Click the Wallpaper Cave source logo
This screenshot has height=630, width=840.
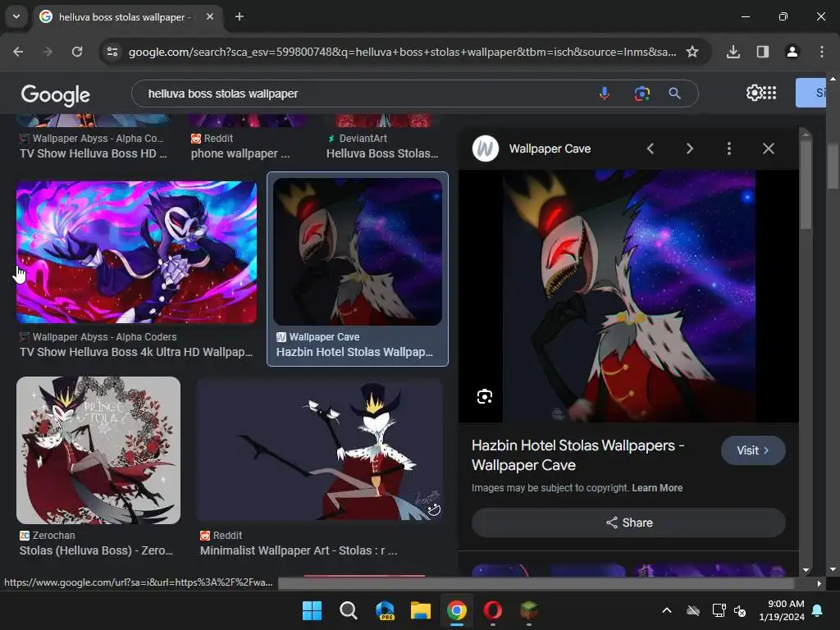coord(486,148)
